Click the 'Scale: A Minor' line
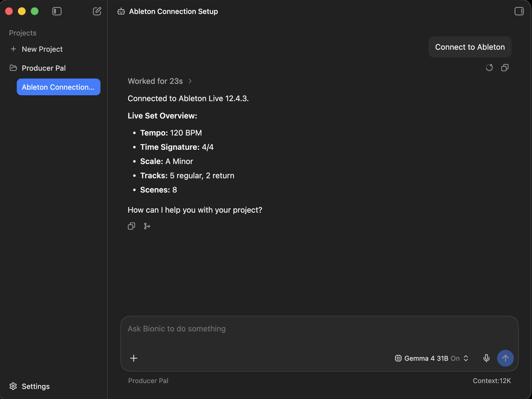Viewport: 532px width, 399px height. tap(166, 161)
